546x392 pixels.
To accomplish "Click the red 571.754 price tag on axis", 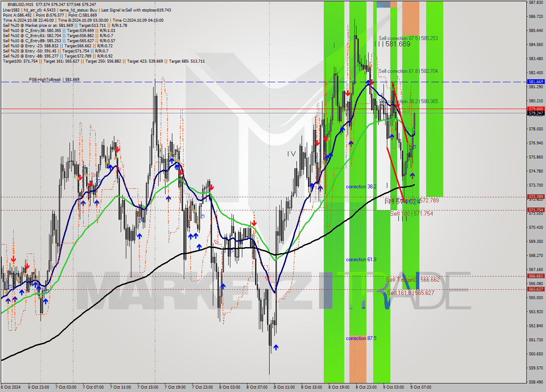I will pyautogui.click(x=536, y=210).
